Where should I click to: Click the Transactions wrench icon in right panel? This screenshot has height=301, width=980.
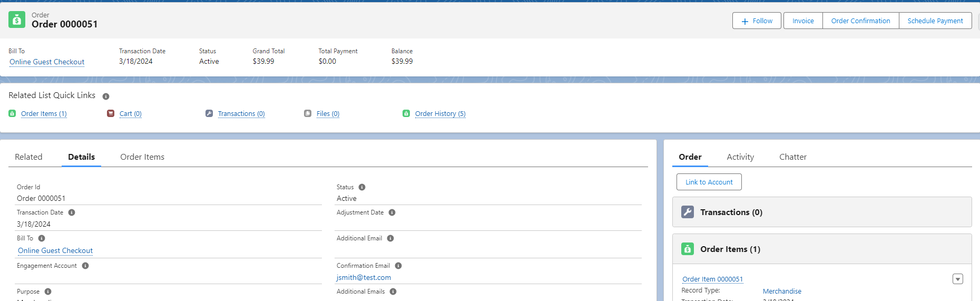pyautogui.click(x=688, y=212)
